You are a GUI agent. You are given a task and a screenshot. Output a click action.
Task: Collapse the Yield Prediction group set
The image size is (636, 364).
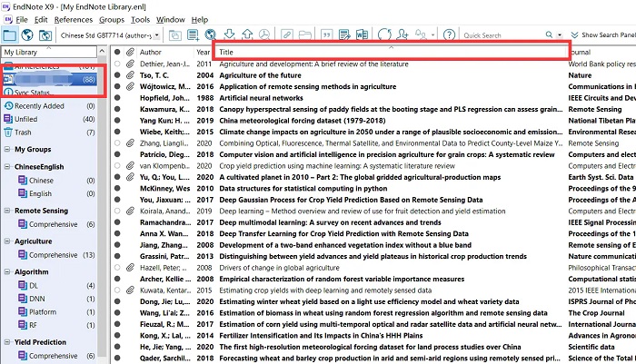[7, 342]
